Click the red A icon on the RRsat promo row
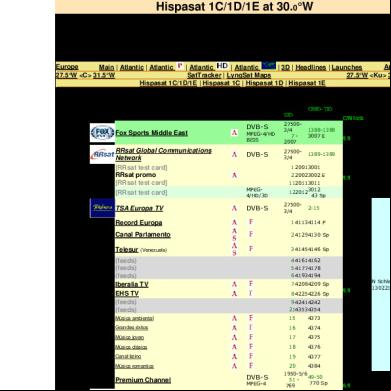Image resolution: width=391 pixels, height=391 pixels. pyautogui.click(x=235, y=175)
